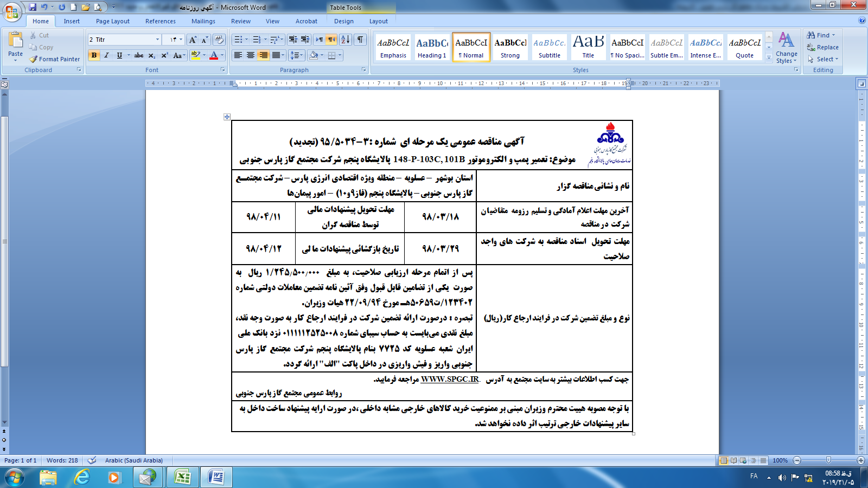
Task: Shrink the font size
Action: (205, 40)
